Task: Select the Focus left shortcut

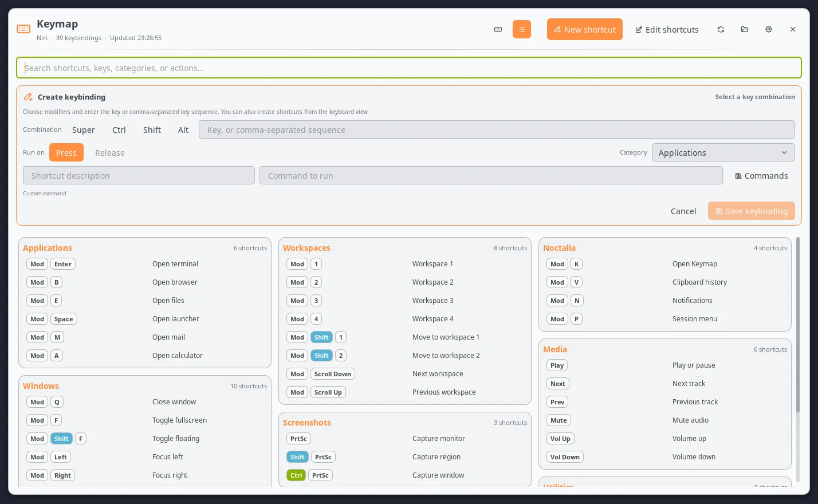Action: (x=145, y=457)
